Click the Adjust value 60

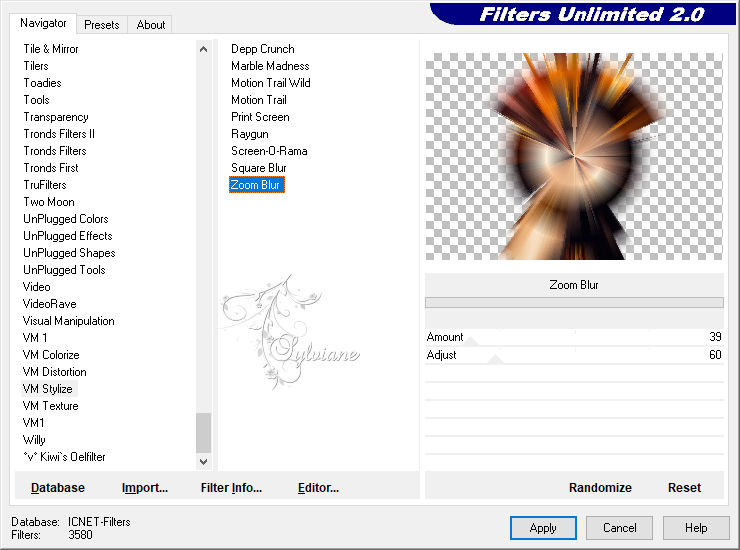pos(715,355)
